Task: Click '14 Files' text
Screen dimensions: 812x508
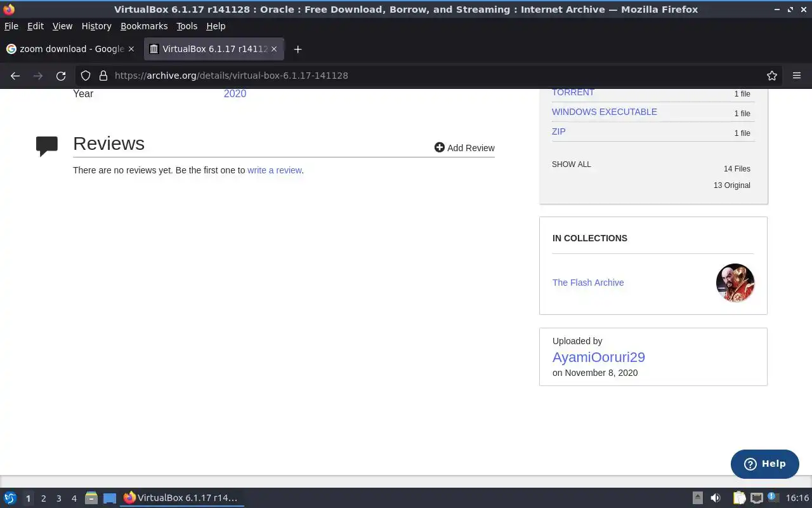Action: tap(737, 169)
